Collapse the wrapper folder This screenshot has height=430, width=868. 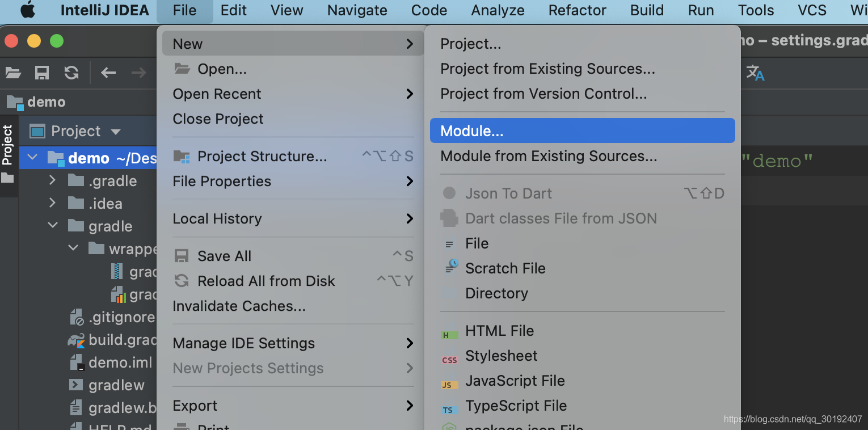(73, 248)
